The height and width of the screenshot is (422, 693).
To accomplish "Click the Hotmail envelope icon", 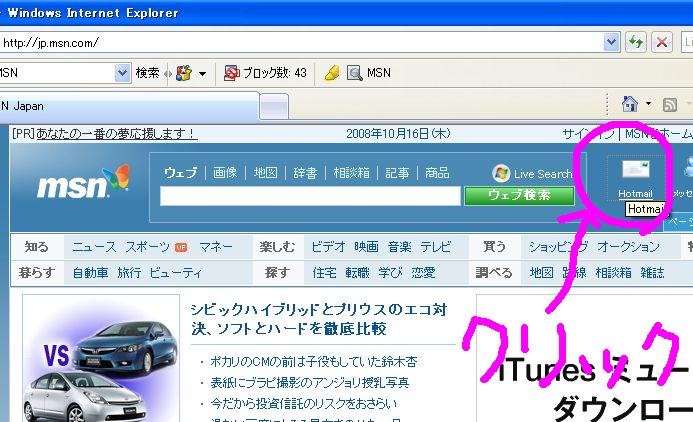I will (x=636, y=170).
